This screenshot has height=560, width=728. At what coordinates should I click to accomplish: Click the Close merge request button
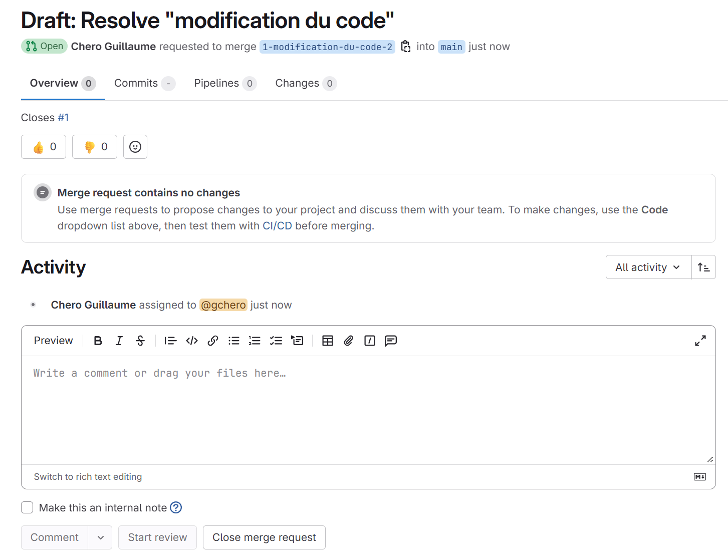pos(264,537)
